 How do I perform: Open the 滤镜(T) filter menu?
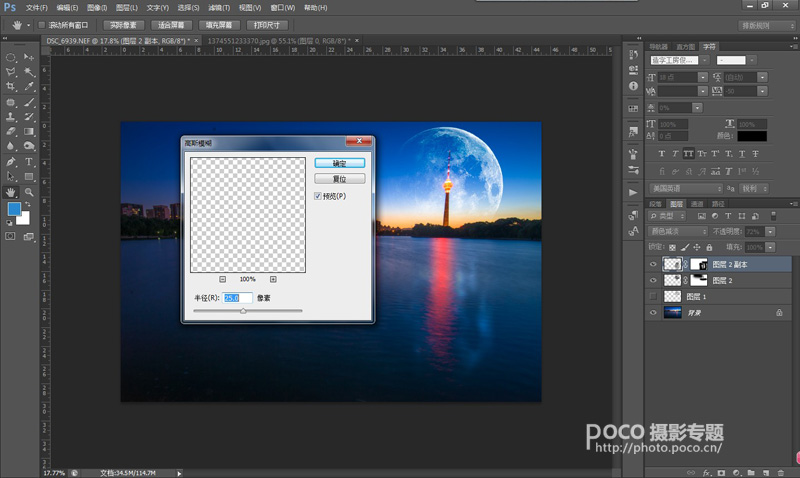[219, 8]
